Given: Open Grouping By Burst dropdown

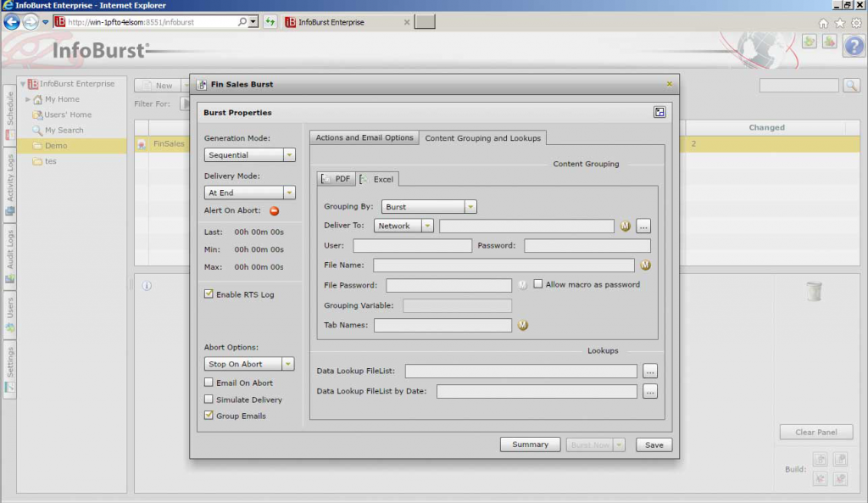Looking at the screenshot, I should click(470, 207).
